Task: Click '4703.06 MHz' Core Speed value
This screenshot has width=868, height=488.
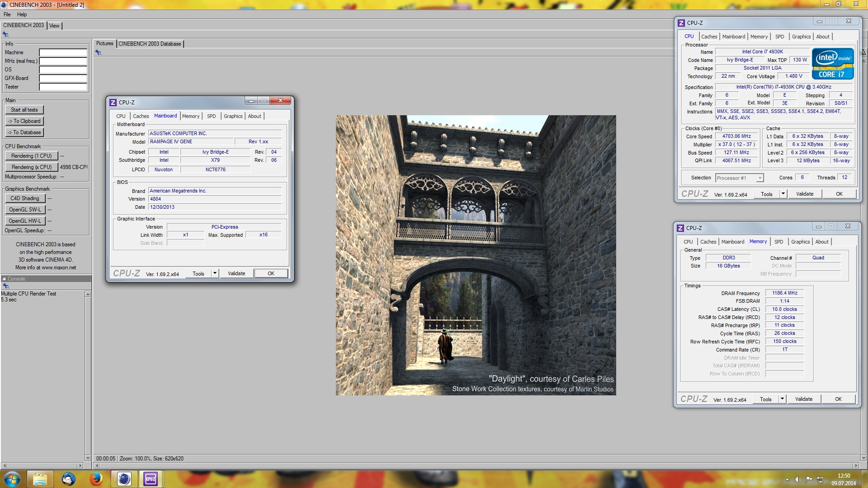Action: click(x=736, y=136)
